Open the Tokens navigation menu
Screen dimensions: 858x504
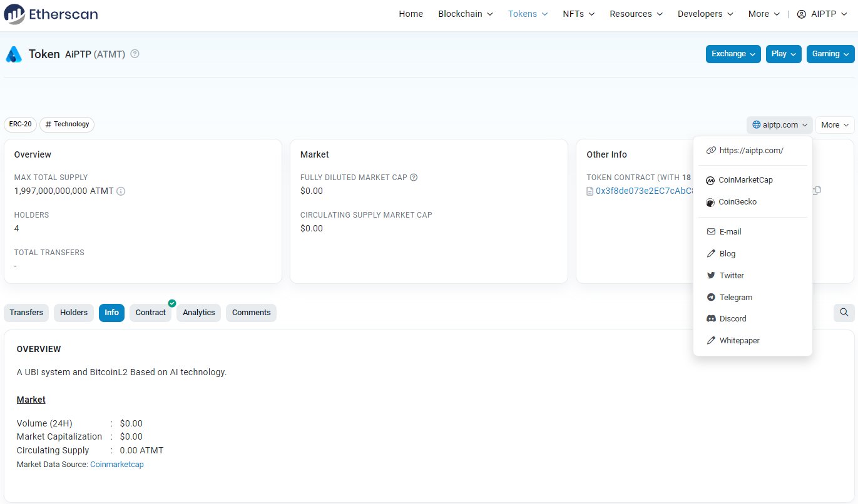527,14
